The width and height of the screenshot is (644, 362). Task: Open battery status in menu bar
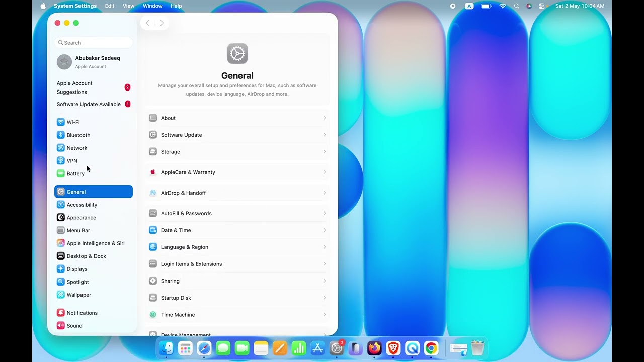(486, 6)
